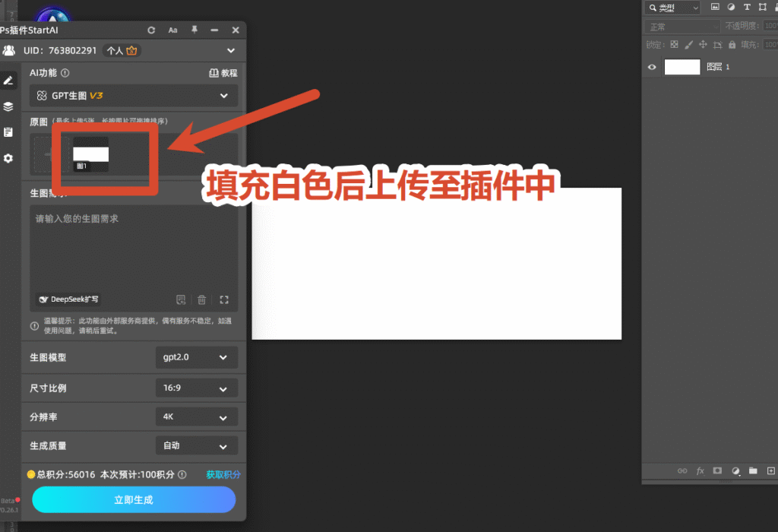The height and width of the screenshot is (532, 778).
Task: Filter layers by pixel image type
Action: pyautogui.click(x=715, y=7)
